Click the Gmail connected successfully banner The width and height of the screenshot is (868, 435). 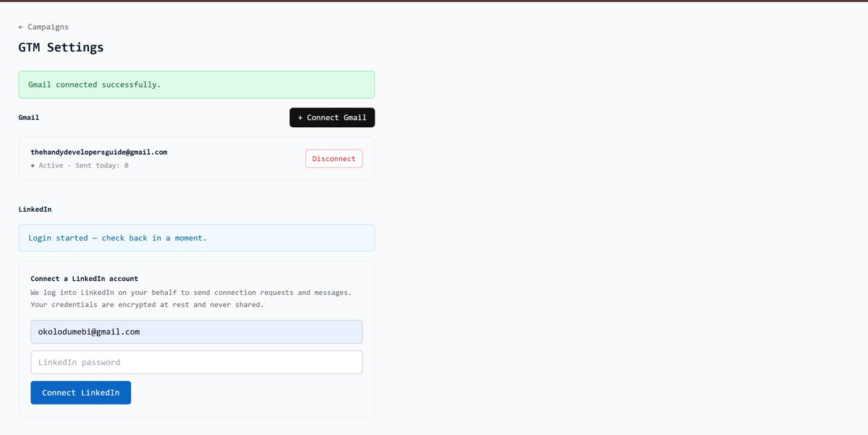[x=196, y=85]
